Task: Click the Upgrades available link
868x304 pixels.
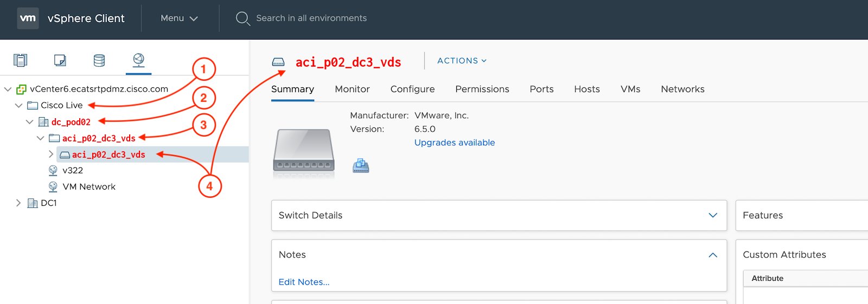Action: pos(455,143)
